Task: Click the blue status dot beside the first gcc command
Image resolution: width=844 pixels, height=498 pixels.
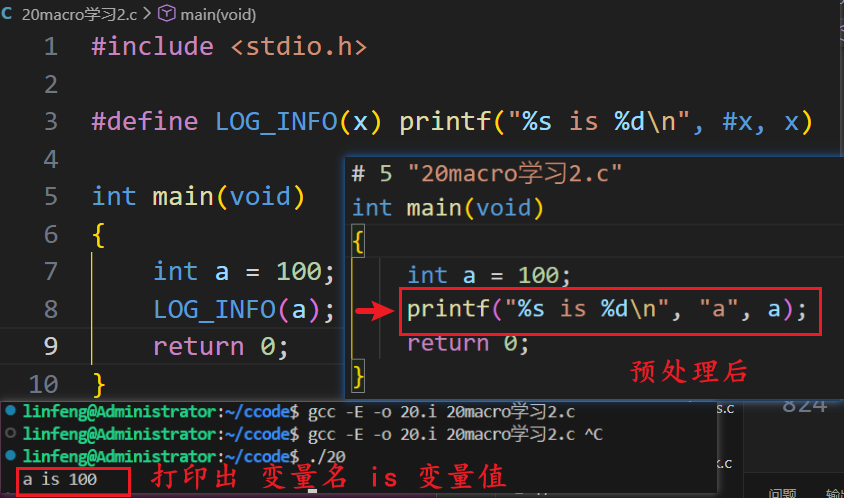Action: (x=10, y=411)
